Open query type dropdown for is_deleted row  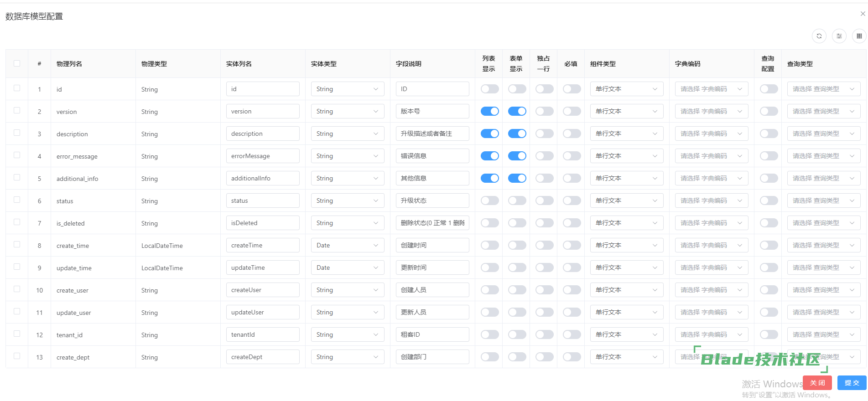click(x=824, y=223)
